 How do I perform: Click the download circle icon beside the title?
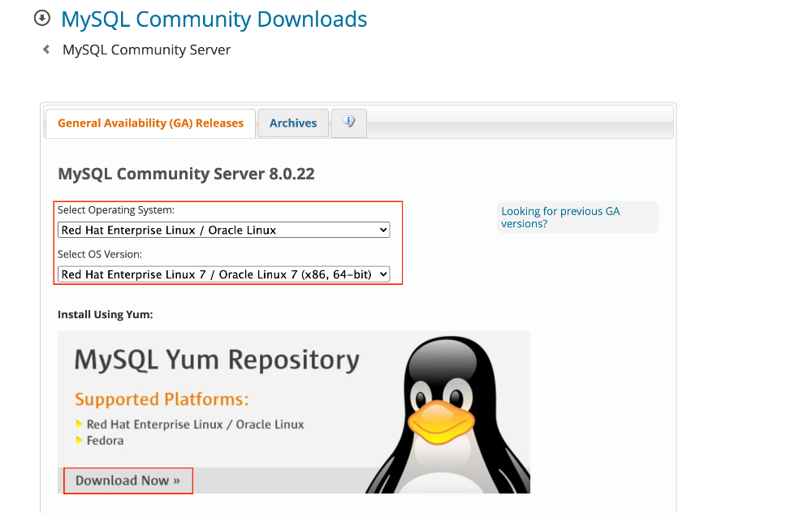tap(42, 18)
